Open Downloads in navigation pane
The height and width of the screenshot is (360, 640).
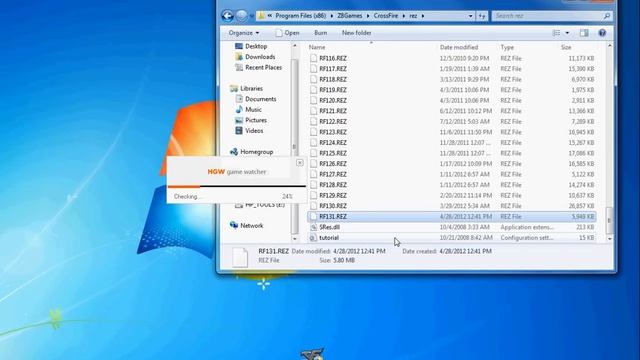click(x=256, y=57)
